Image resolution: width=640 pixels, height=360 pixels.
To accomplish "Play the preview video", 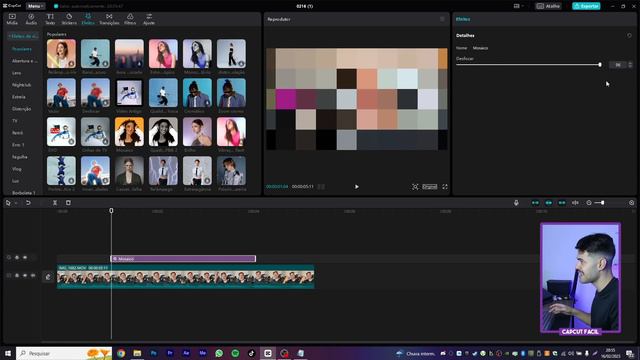I will [356, 187].
